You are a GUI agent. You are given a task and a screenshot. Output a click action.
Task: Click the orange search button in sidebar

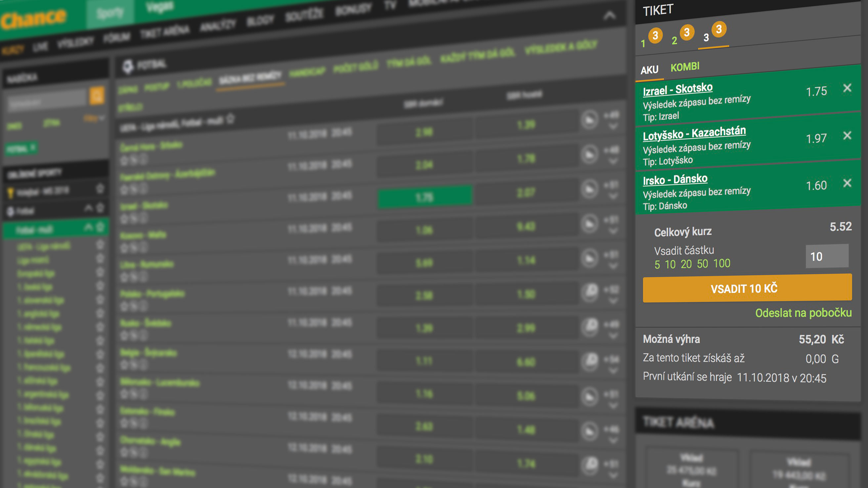click(x=97, y=96)
